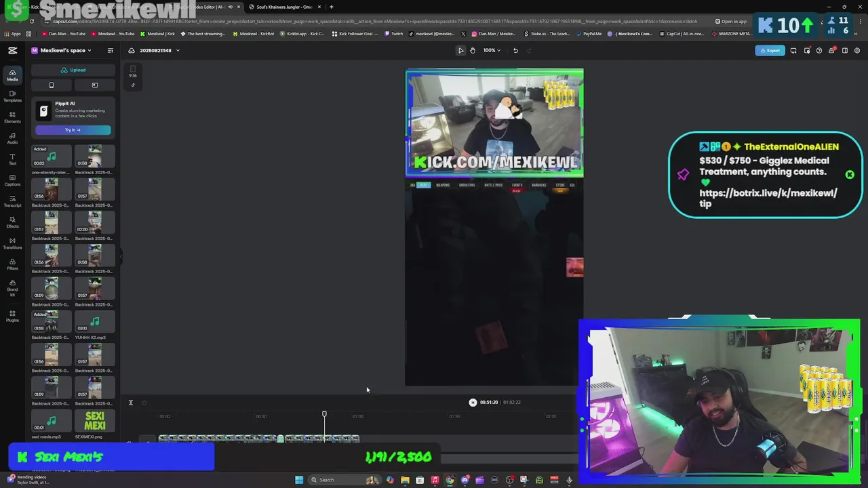
Task: Click the delete trash icon in timeline
Action: [x=144, y=403]
